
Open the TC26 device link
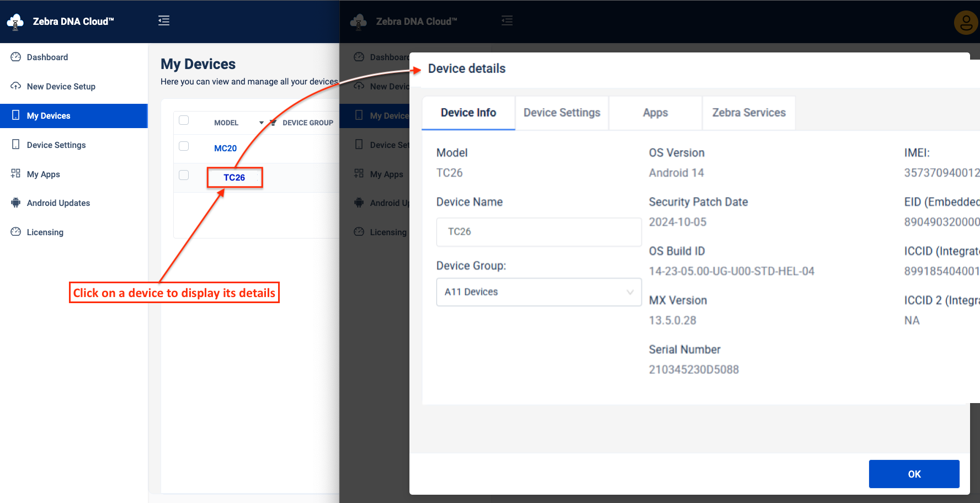[234, 178]
